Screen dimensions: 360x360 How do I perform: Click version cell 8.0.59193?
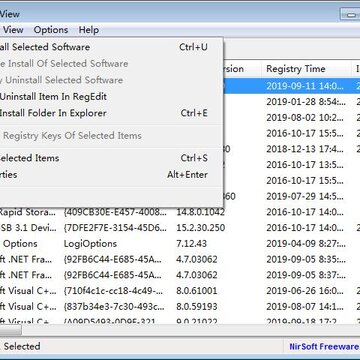point(197,307)
